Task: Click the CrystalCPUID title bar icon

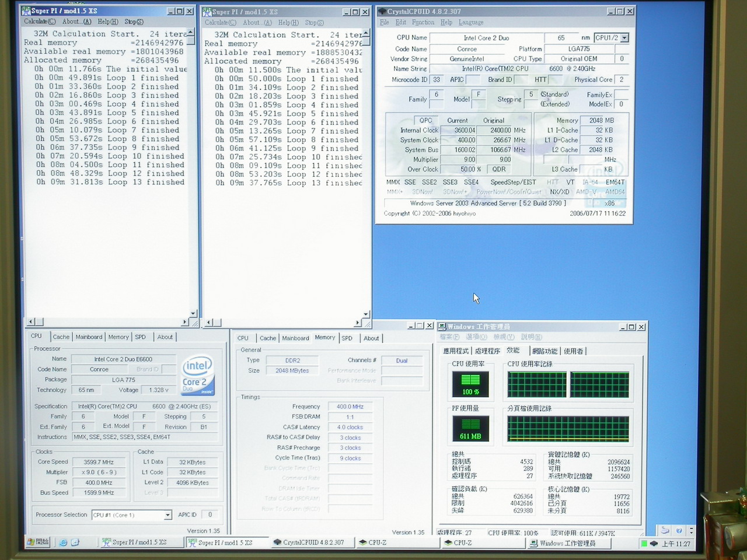Action: click(x=382, y=12)
